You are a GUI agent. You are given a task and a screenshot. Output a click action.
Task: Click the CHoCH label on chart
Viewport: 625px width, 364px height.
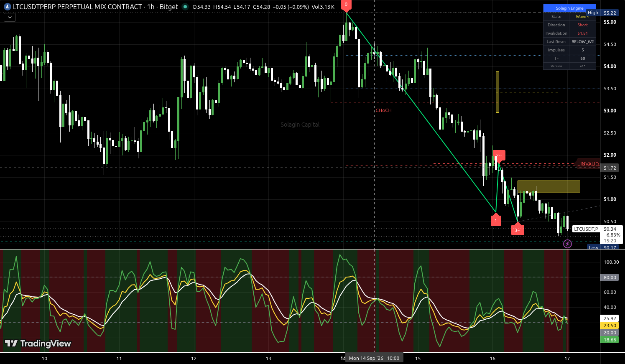point(383,110)
